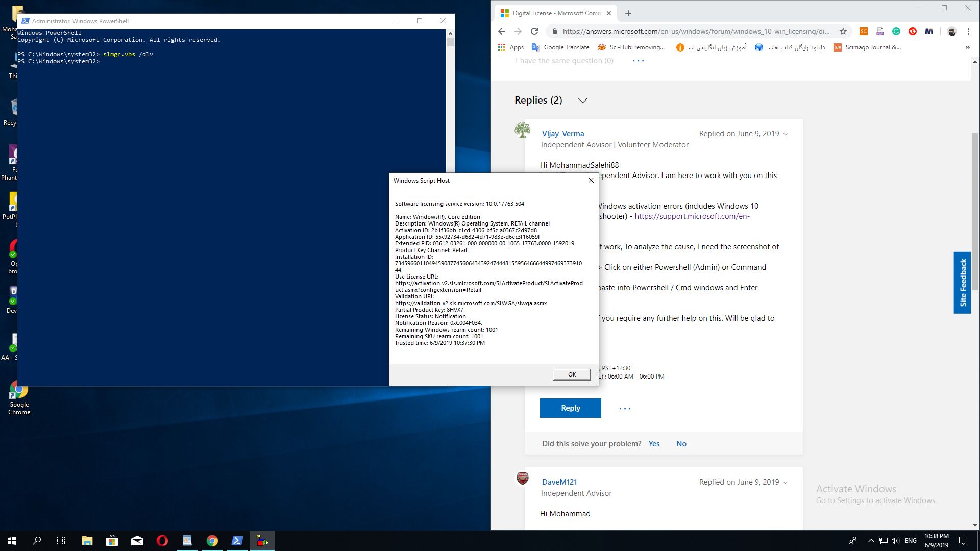Click the Windows Script Host taskbar icon
Image resolution: width=980 pixels, height=551 pixels.
(262, 541)
